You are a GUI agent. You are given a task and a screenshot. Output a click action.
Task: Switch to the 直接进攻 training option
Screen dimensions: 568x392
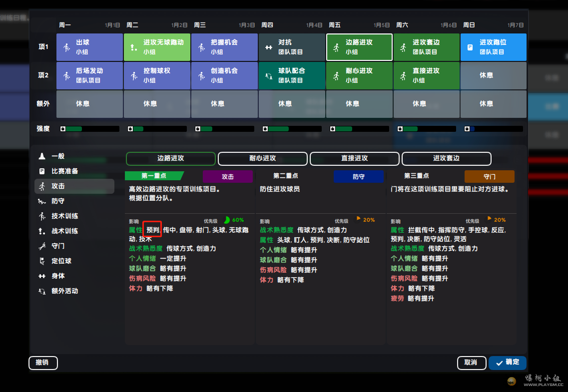355,158
